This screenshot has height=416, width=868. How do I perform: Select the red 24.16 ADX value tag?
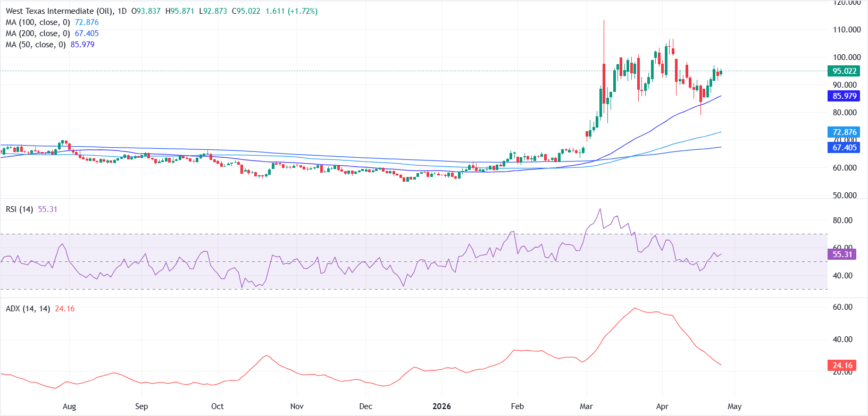(x=842, y=366)
